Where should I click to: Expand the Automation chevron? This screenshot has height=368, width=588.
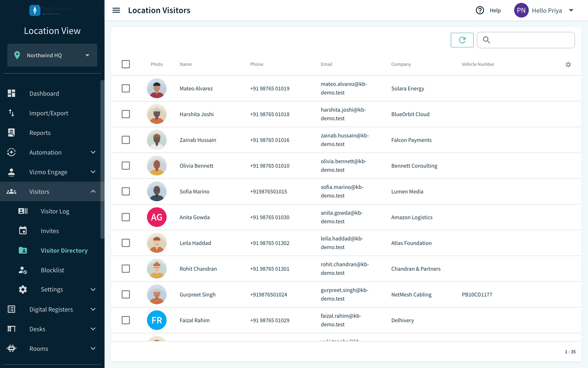pos(93,152)
